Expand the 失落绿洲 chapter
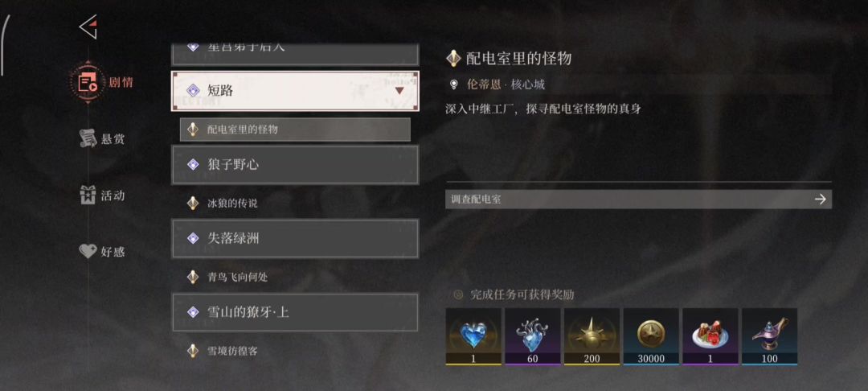 tap(295, 238)
